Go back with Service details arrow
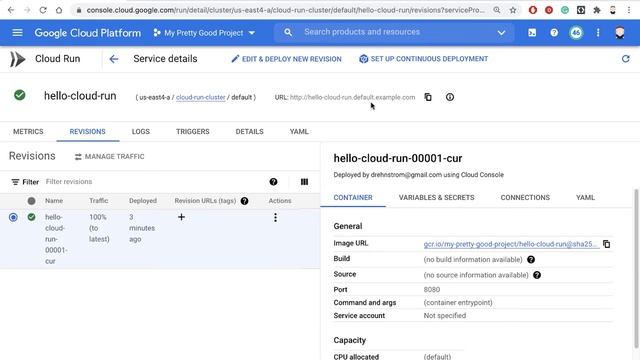The width and height of the screenshot is (640, 360). [x=114, y=59]
